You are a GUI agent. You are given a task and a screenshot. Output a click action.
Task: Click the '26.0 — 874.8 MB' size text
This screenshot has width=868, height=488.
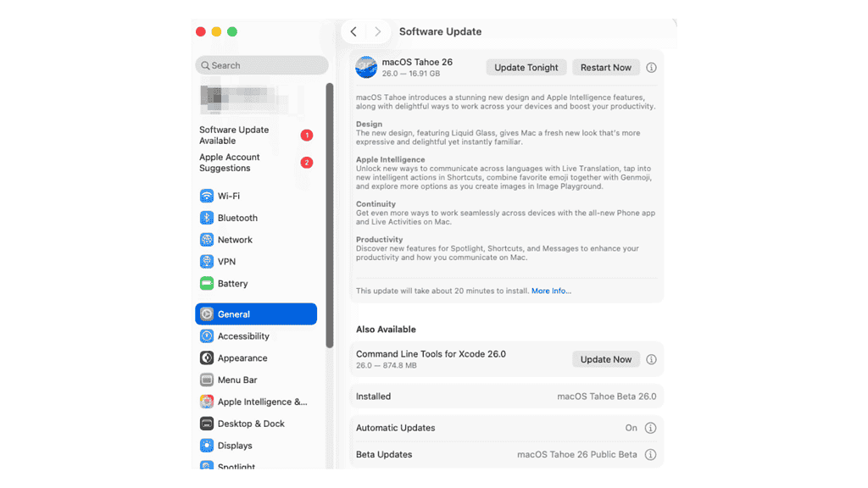coord(387,366)
